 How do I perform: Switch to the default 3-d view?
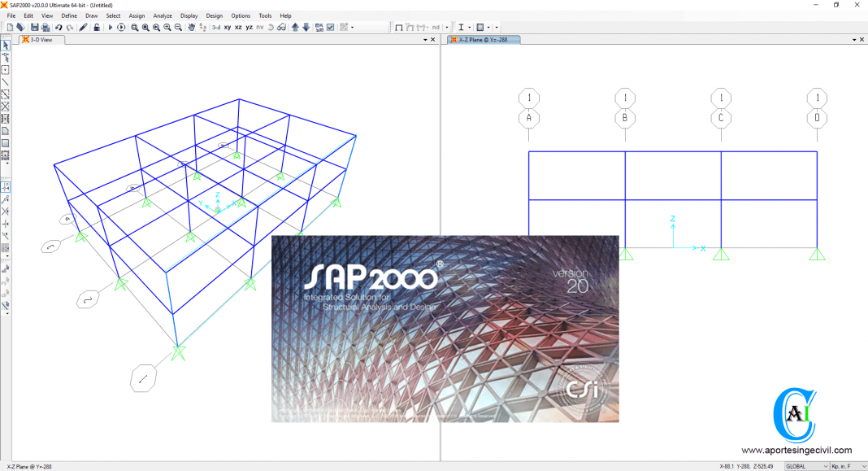pos(216,28)
